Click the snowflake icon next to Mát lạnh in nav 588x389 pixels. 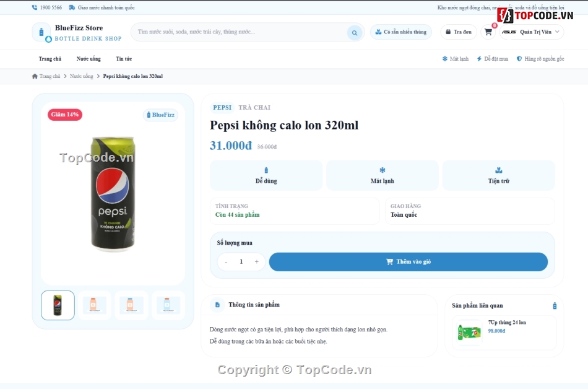445,58
